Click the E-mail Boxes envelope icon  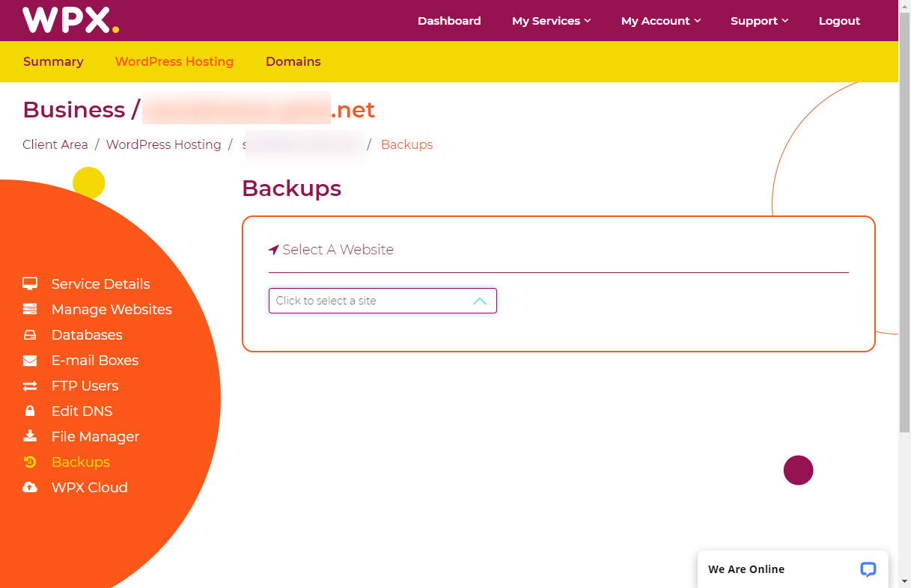[x=30, y=360]
